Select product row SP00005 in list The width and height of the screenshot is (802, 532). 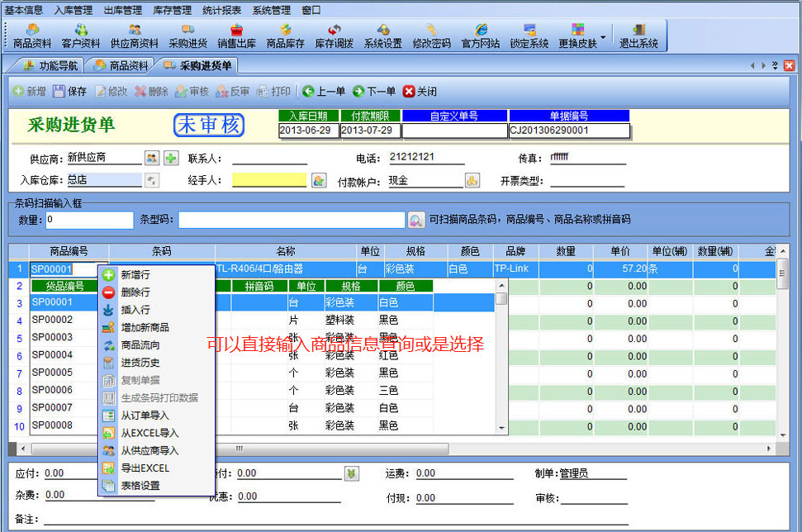(x=52, y=373)
